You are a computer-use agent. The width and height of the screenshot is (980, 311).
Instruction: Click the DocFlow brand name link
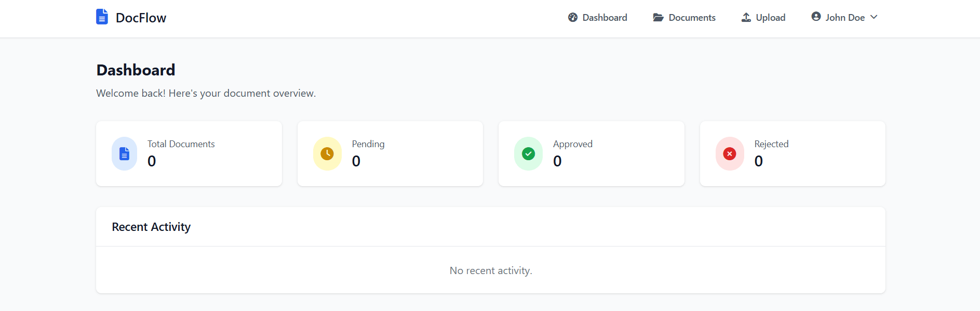pyautogui.click(x=141, y=18)
